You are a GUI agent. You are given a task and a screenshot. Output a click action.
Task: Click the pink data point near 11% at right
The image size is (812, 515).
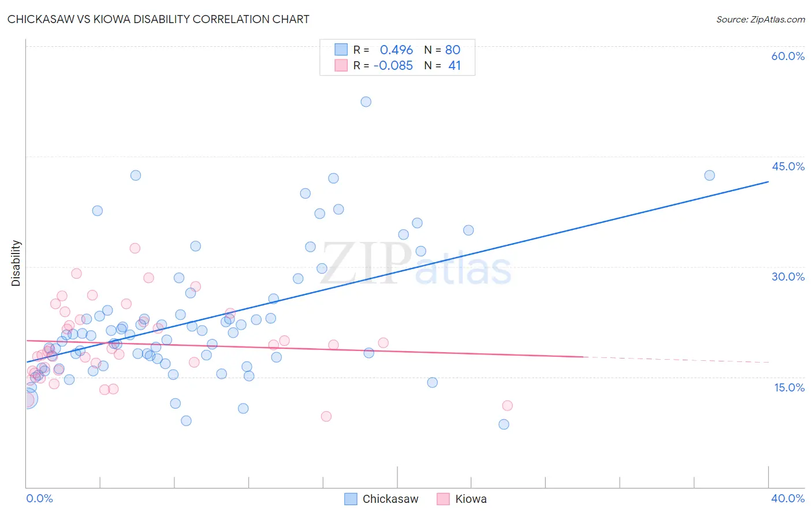pyautogui.click(x=507, y=405)
